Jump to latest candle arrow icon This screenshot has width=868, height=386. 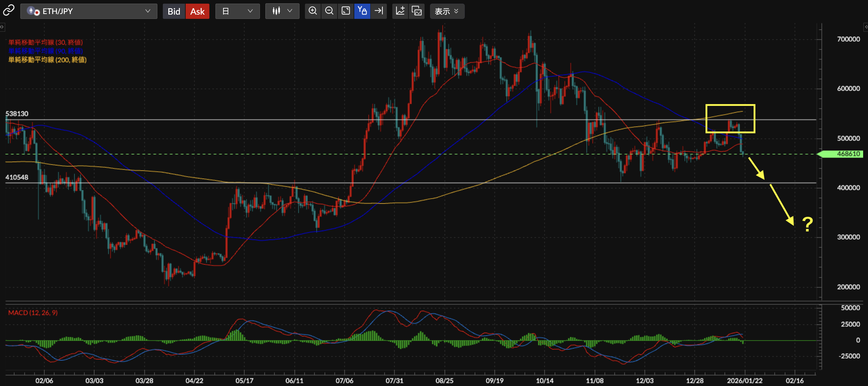(379, 11)
